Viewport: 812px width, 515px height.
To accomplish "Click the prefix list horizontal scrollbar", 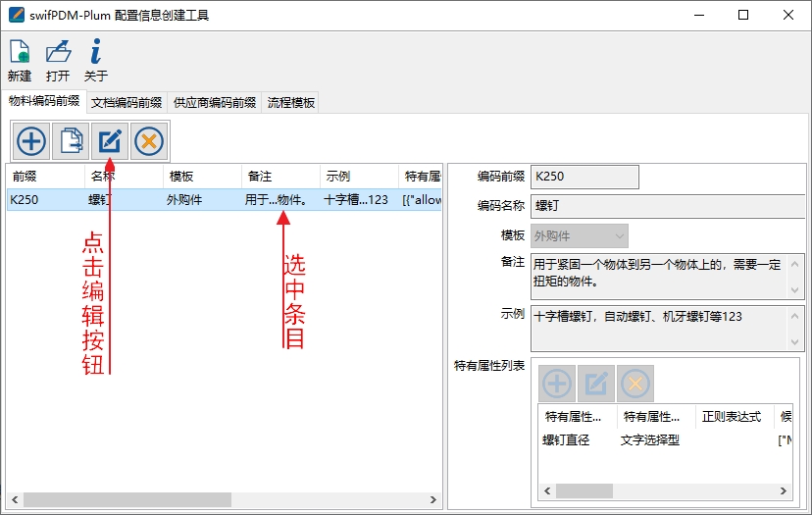I will 127,500.
